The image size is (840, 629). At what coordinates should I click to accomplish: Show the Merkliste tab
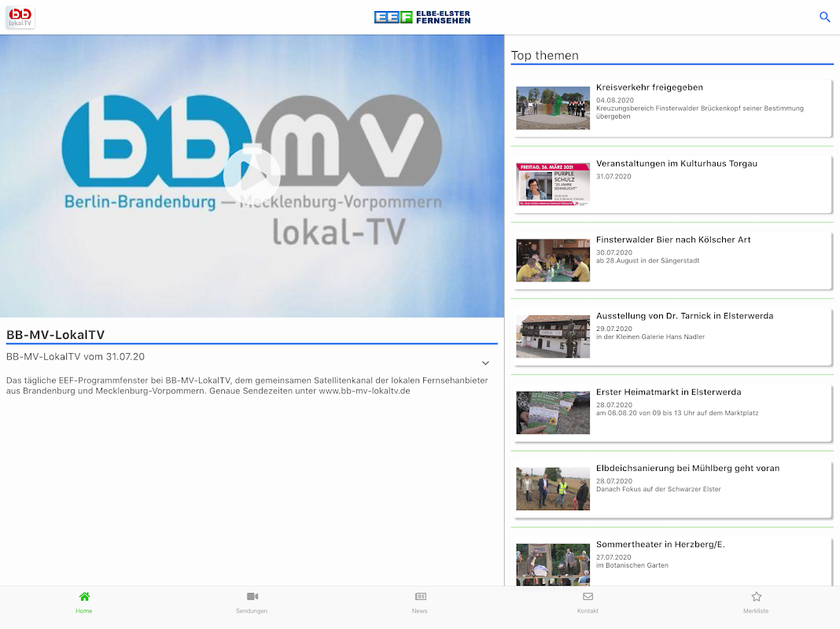click(x=756, y=602)
